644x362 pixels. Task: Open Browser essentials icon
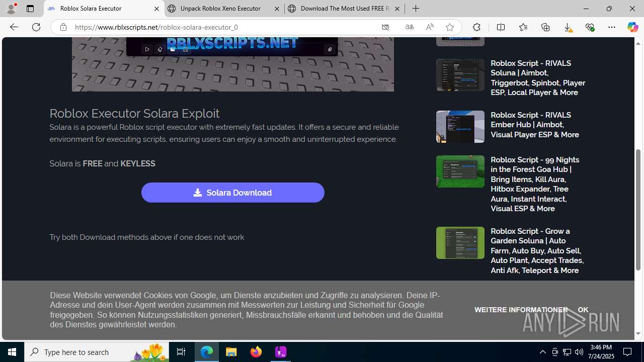pos(590,27)
